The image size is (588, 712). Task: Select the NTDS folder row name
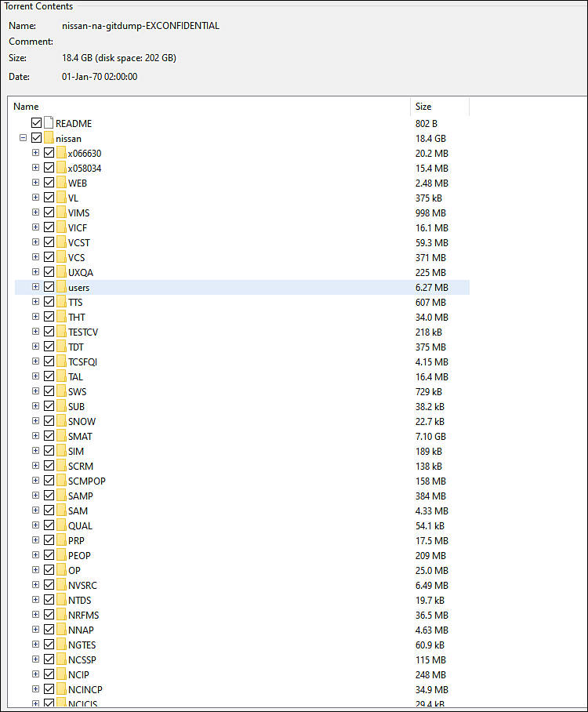tap(79, 600)
